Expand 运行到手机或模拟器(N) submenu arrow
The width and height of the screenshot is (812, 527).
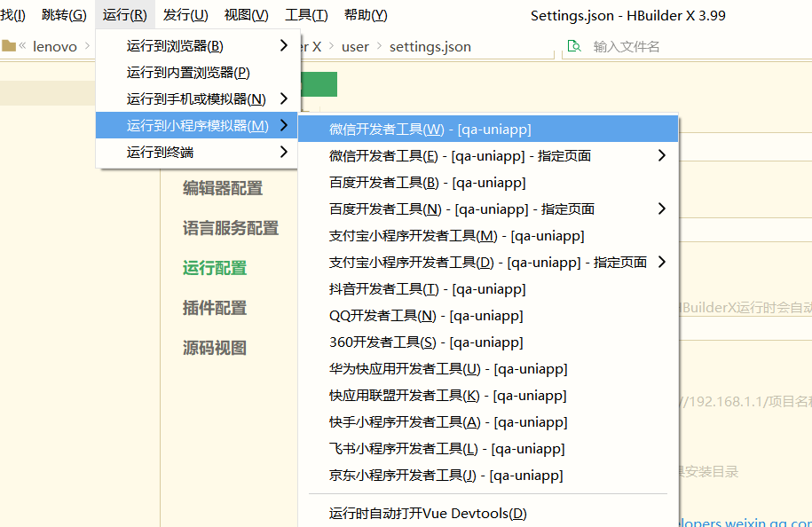pyautogui.click(x=283, y=98)
